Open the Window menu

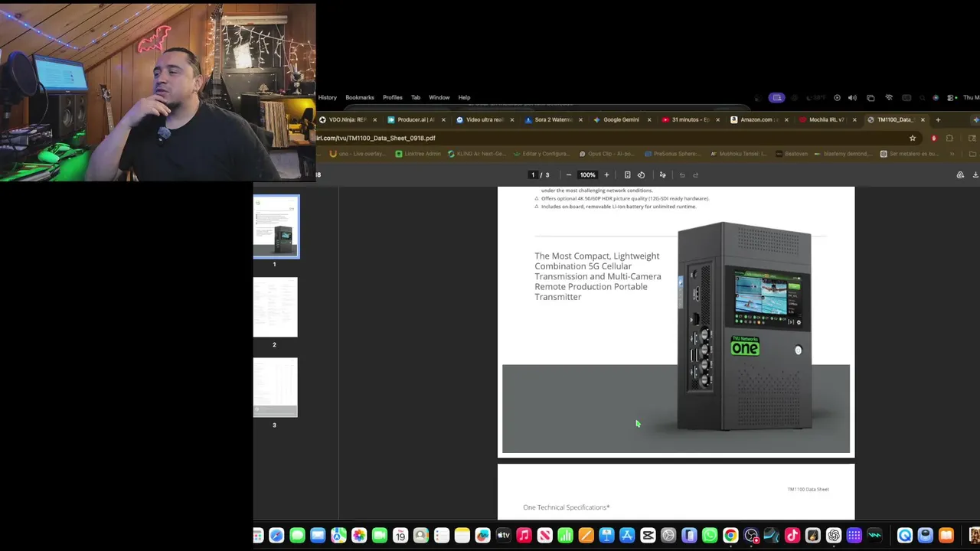pos(439,97)
